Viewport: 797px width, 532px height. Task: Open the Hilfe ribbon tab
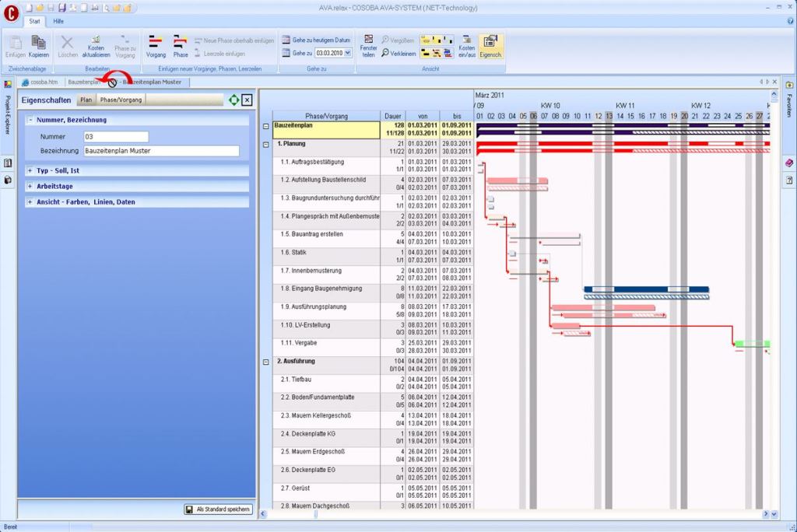tap(58, 21)
